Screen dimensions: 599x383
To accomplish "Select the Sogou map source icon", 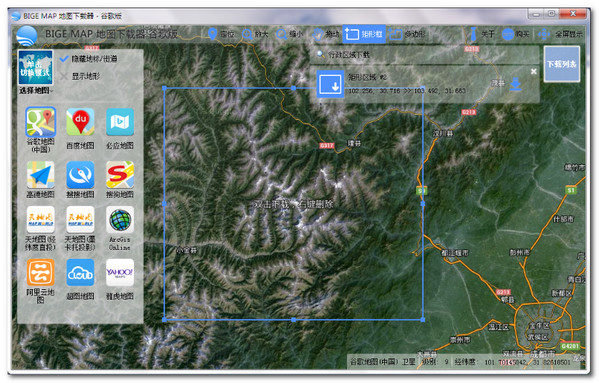I will coord(120,175).
